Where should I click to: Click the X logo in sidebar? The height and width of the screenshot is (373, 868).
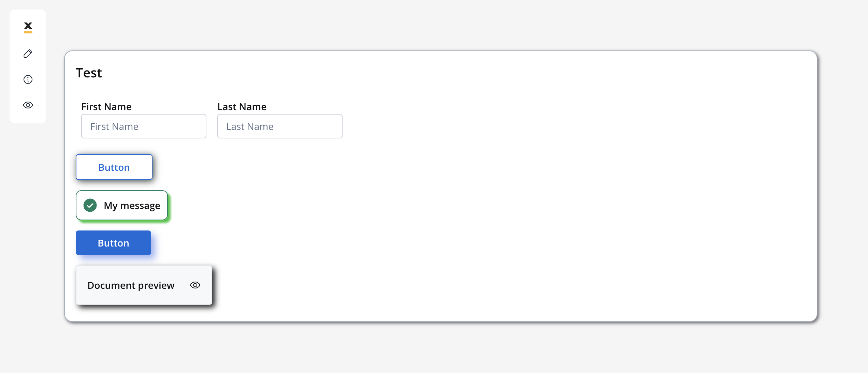click(28, 27)
